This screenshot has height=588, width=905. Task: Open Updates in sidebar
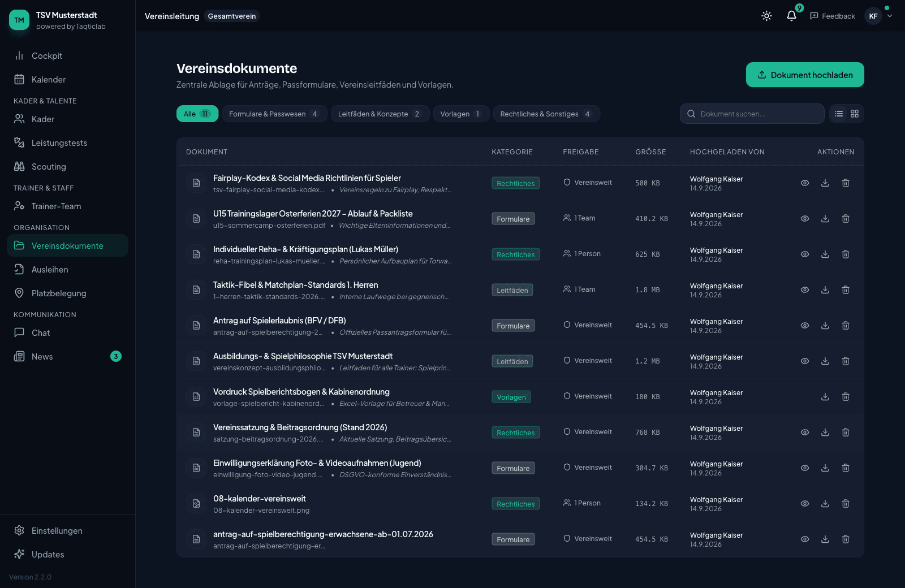pos(68,554)
